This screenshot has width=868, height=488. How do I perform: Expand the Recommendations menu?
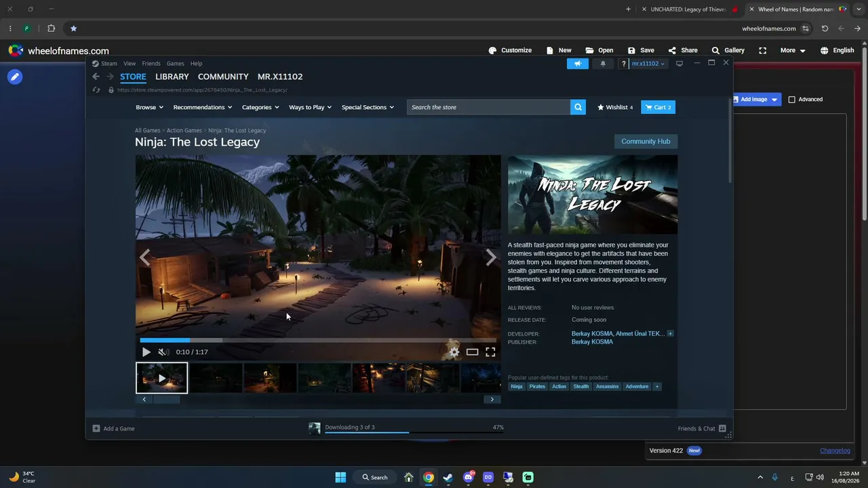(202, 107)
